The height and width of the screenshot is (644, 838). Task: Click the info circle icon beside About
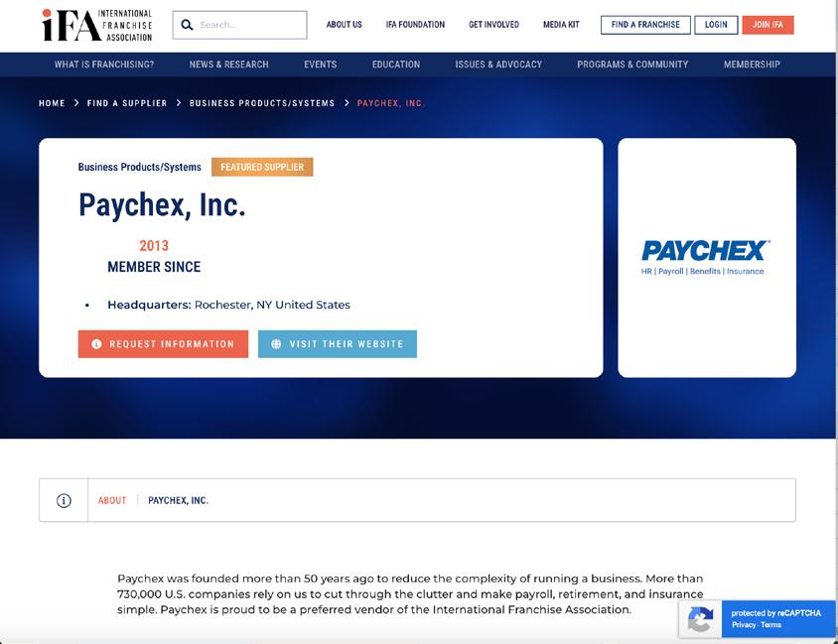point(64,500)
